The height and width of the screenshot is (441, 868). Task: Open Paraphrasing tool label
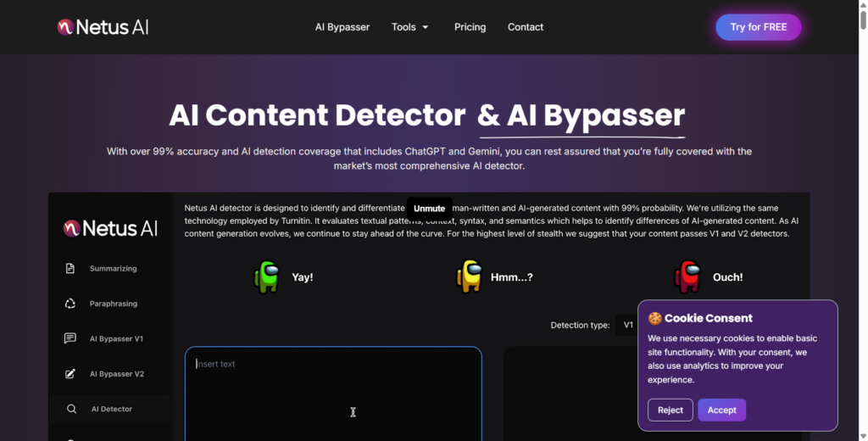(x=114, y=304)
